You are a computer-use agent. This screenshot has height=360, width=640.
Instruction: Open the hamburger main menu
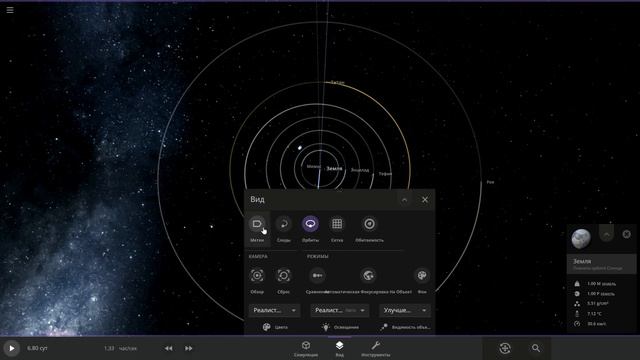pos(10,9)
